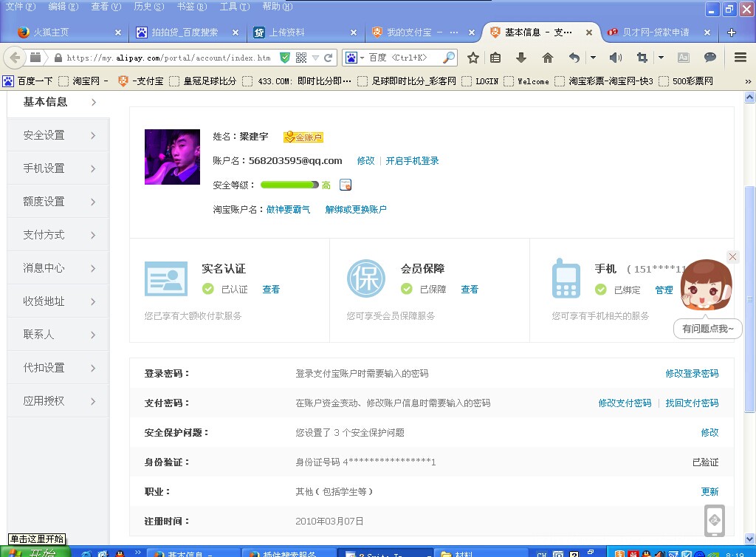The width and height of the screenshot is (756, 557).
Task: Open the downloads arrow icon
Action: [521, 58]
